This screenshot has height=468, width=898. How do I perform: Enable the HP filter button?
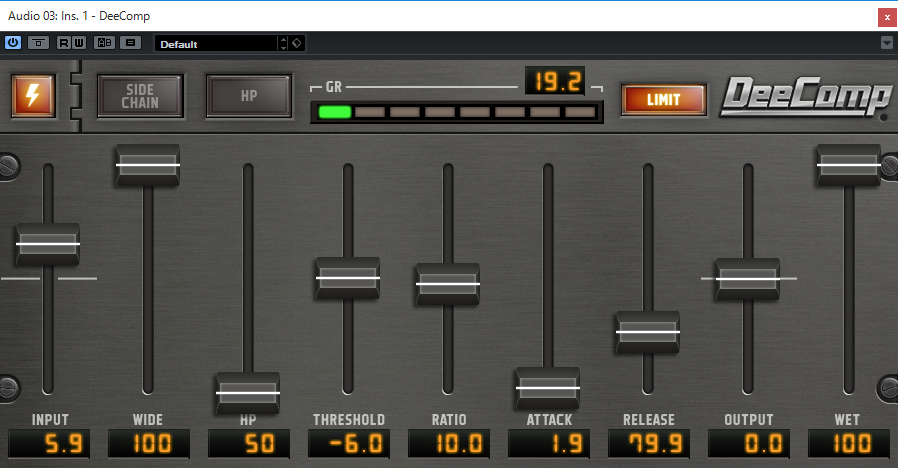[x=249, y=96]
